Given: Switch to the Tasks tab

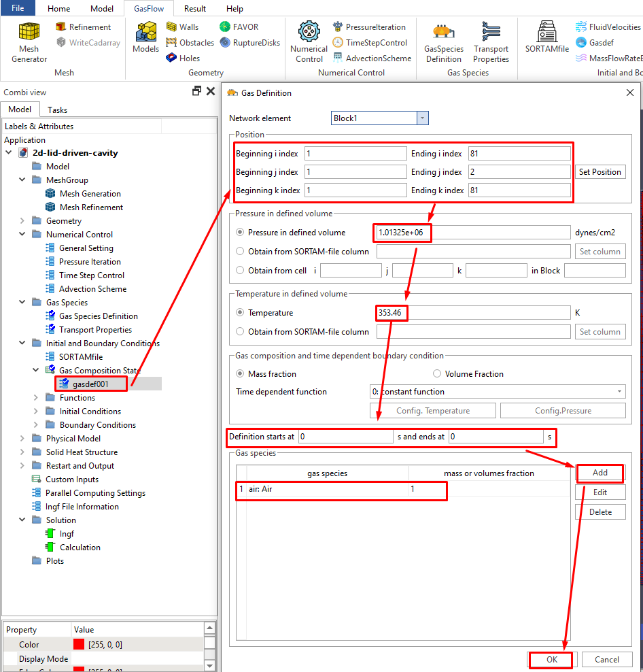Looking at the screenshot, I should [x=57, y=110].
